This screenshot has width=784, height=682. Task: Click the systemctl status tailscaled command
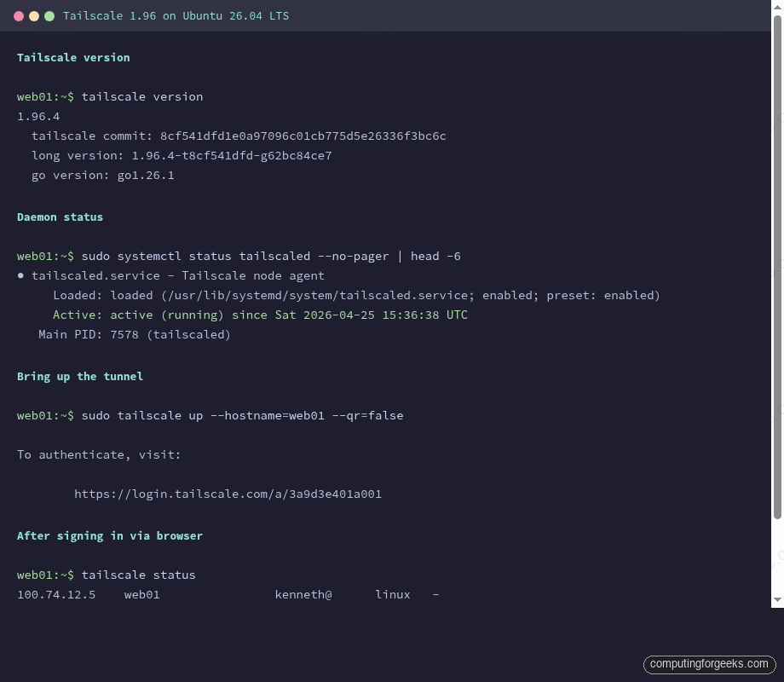pos(239,256)
